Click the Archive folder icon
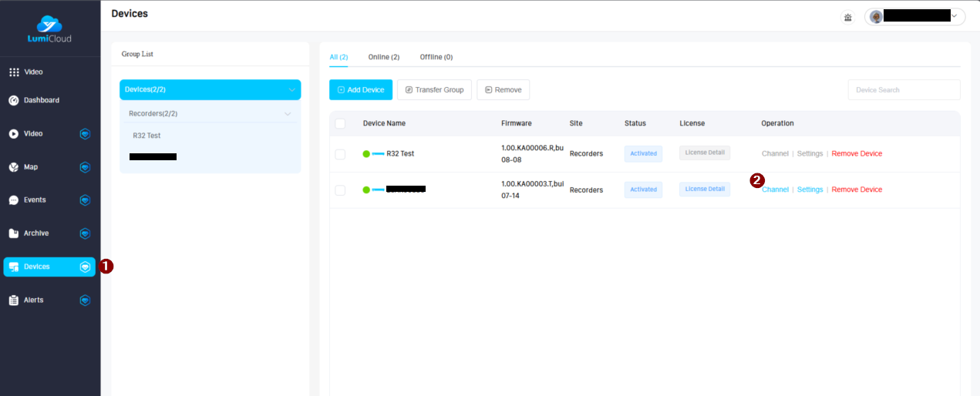 (x=14, y=233)
